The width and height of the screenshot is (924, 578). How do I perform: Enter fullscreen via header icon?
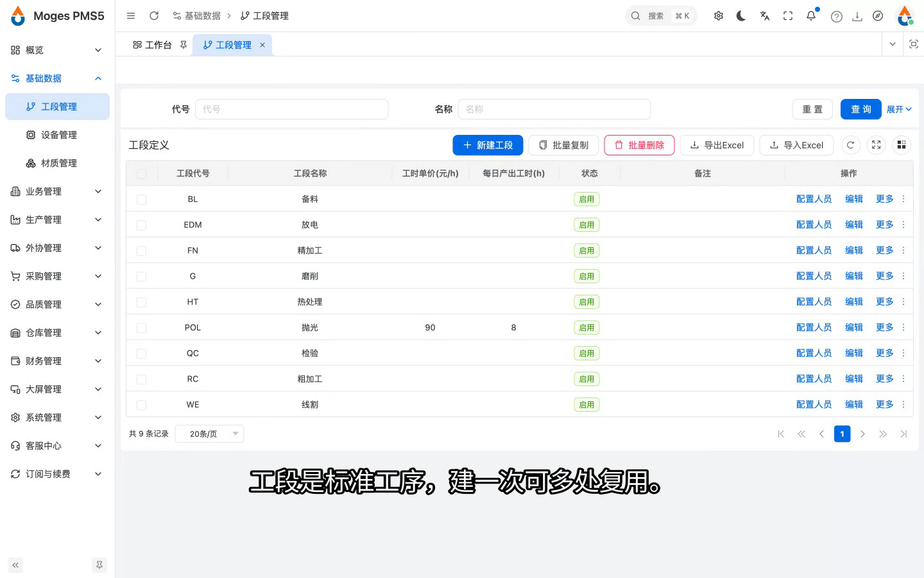(788, 16)
